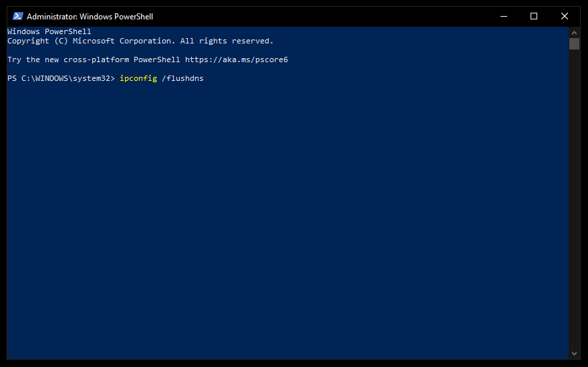Screen dimensions: 588x367
Task: Click the "Microsoft Corporation" text
Action: point(117,41)
